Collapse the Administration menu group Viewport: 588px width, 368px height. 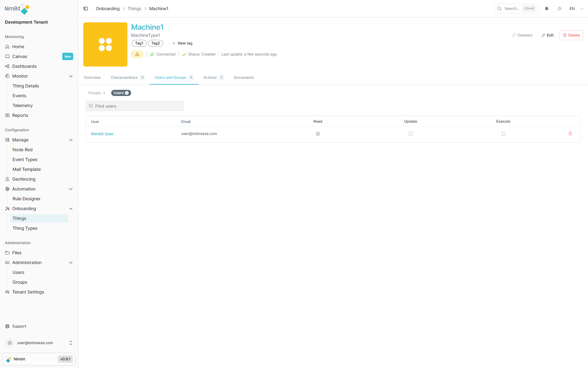click(x=71, y=263)
